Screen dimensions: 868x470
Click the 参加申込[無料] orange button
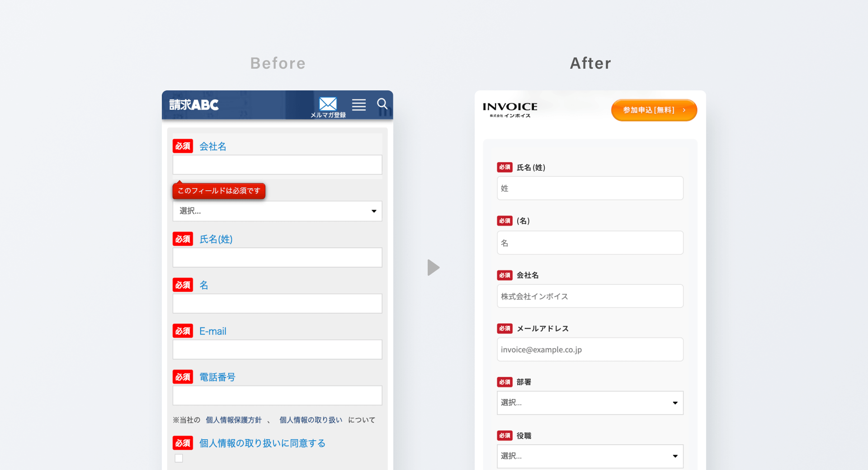654,110
